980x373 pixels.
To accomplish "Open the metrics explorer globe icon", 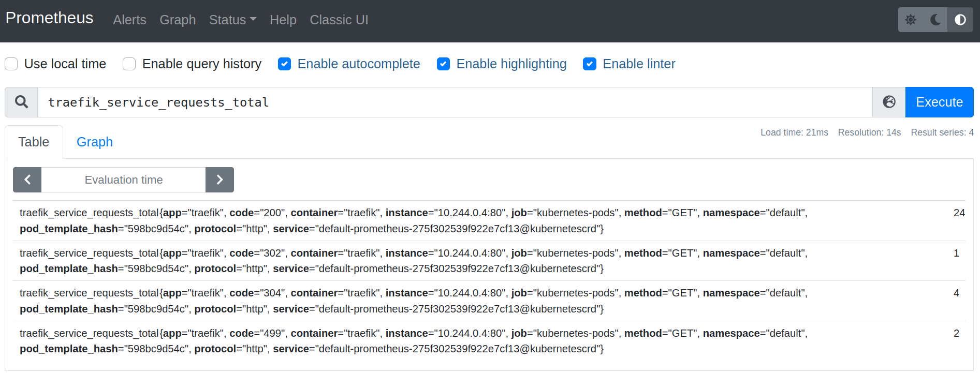I will (889, 102).
